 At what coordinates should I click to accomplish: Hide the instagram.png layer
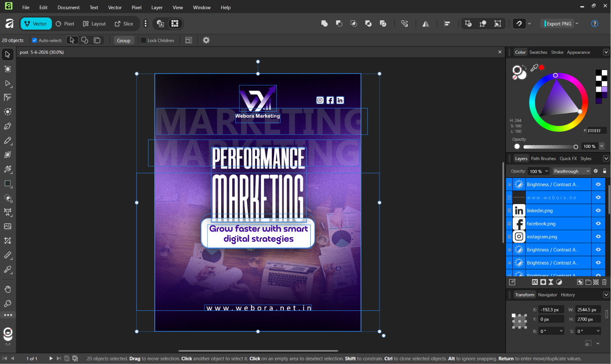click(x=598, y=237)
